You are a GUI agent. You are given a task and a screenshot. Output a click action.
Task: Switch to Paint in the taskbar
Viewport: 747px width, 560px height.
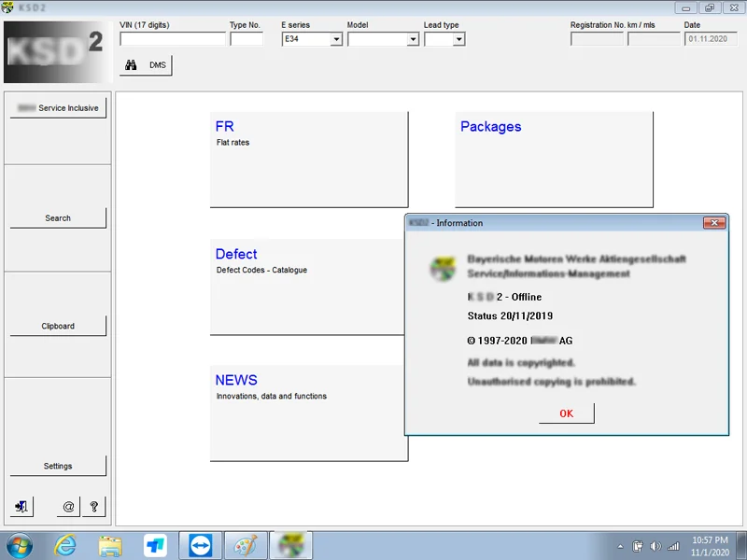pyautogui.click(x=246, y=545)
